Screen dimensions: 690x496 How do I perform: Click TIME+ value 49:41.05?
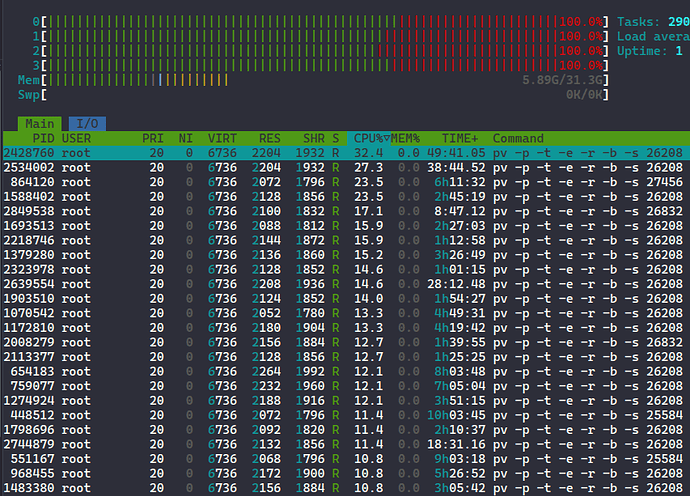pyautogui.click(x=456, y=153)
